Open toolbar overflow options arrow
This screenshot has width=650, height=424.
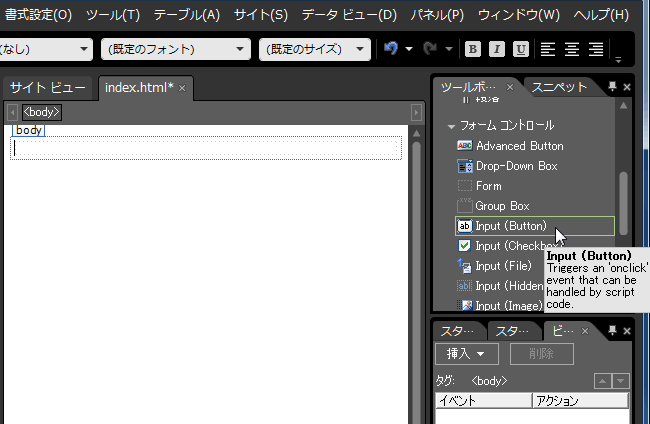618,60
